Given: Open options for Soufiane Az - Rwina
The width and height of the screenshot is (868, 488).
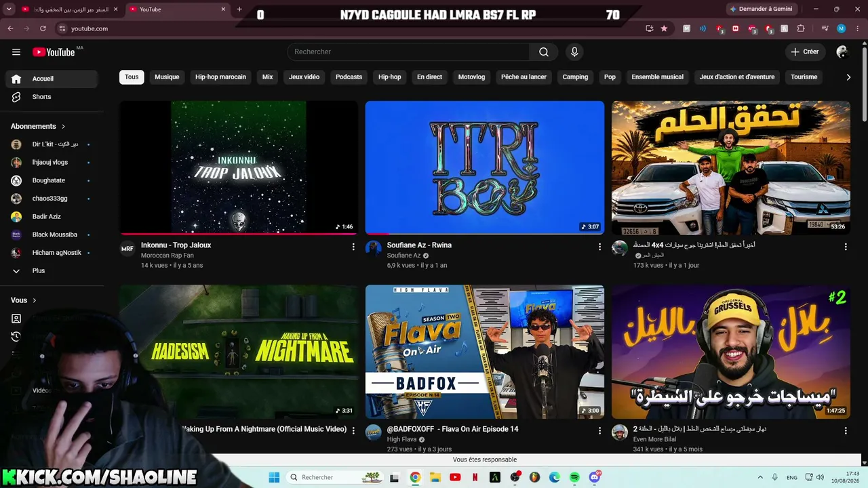Looking at the screenshot, I should (x=599, y=247).
